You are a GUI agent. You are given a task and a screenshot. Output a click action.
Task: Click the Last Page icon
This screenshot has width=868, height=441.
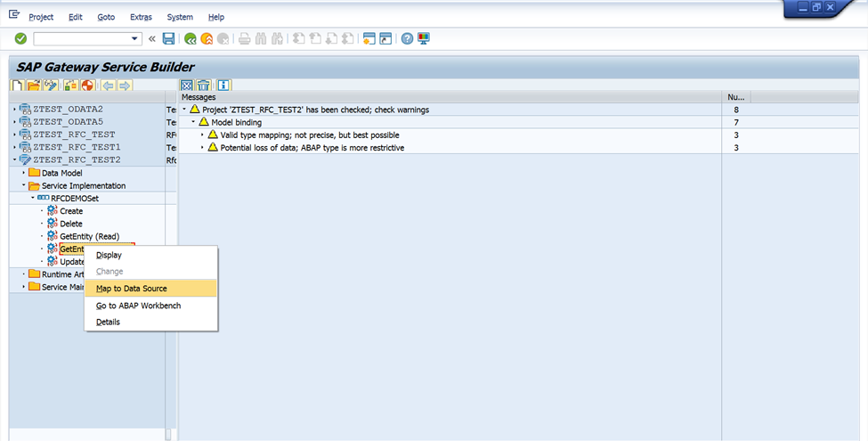[x=347, y=38]
